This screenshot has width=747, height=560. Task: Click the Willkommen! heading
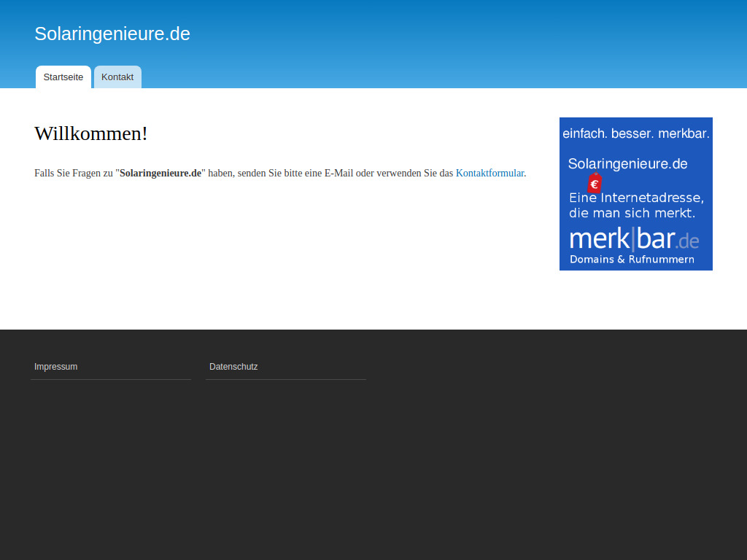click(x=91, y=133)
